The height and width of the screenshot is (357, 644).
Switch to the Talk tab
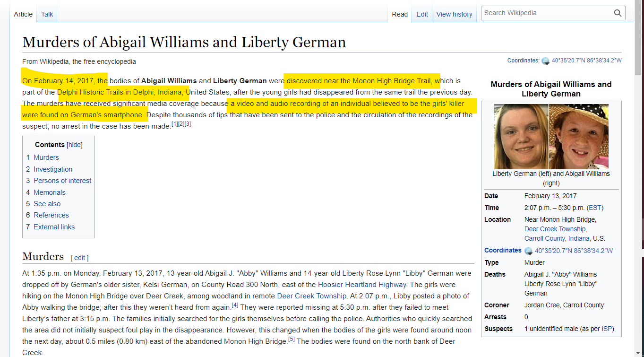click(x=47, y=14)
